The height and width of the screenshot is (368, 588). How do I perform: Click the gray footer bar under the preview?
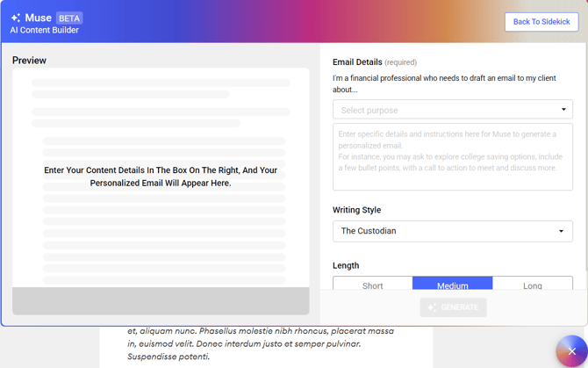click(x=161, y=300)
